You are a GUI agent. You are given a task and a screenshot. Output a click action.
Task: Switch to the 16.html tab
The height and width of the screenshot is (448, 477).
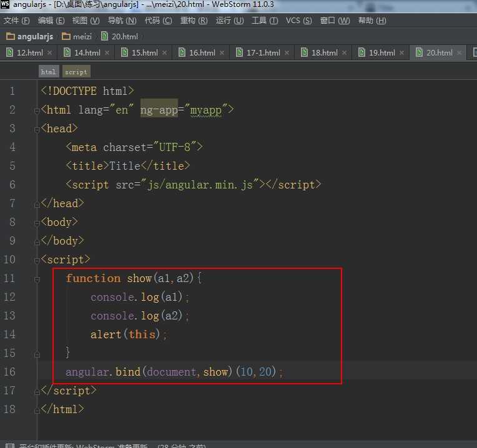202,52
